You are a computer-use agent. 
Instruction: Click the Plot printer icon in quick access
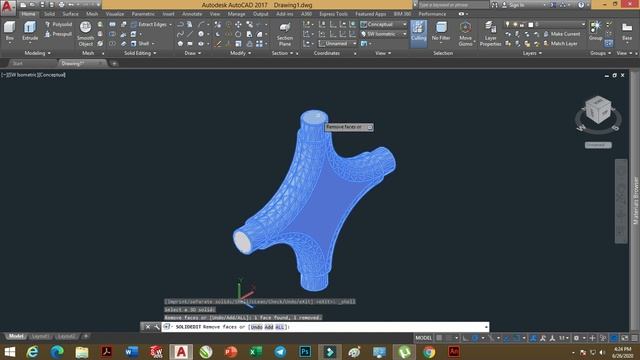coord(61,5)
